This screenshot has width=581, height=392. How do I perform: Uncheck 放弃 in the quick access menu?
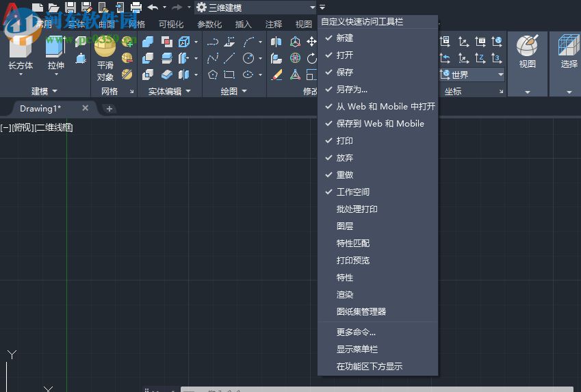tap(378, 157)
